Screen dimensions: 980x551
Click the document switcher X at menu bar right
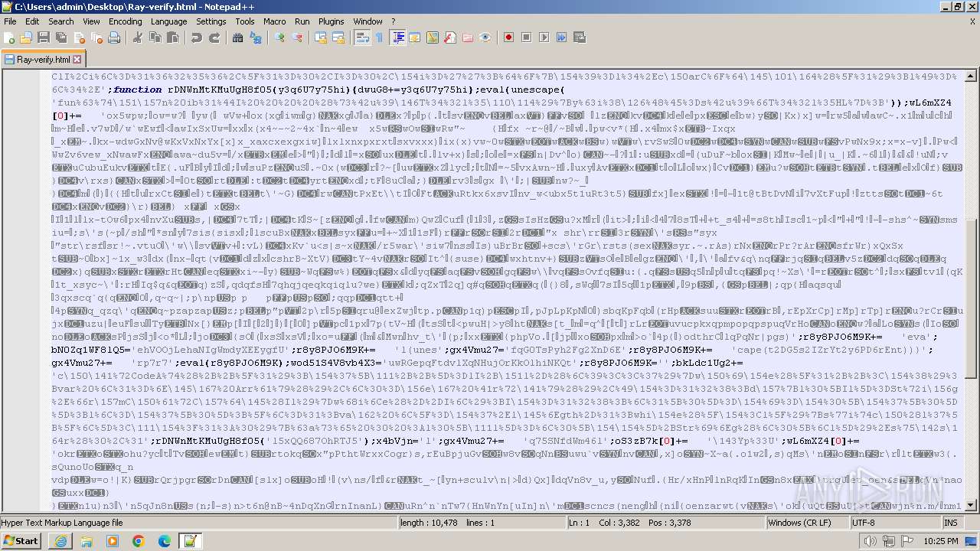[x=972, y=21]
